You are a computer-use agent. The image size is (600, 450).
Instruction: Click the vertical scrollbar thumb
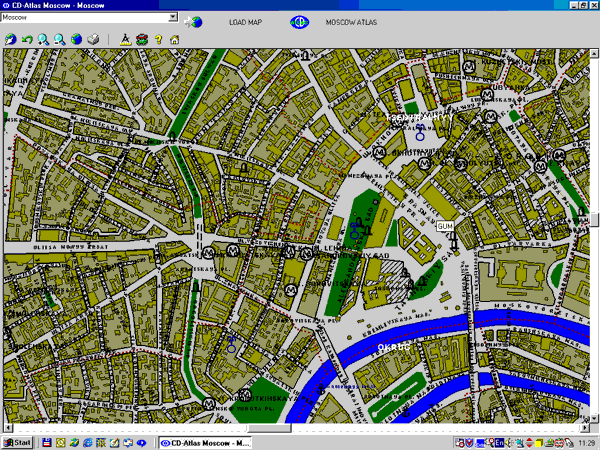(594, 220)
